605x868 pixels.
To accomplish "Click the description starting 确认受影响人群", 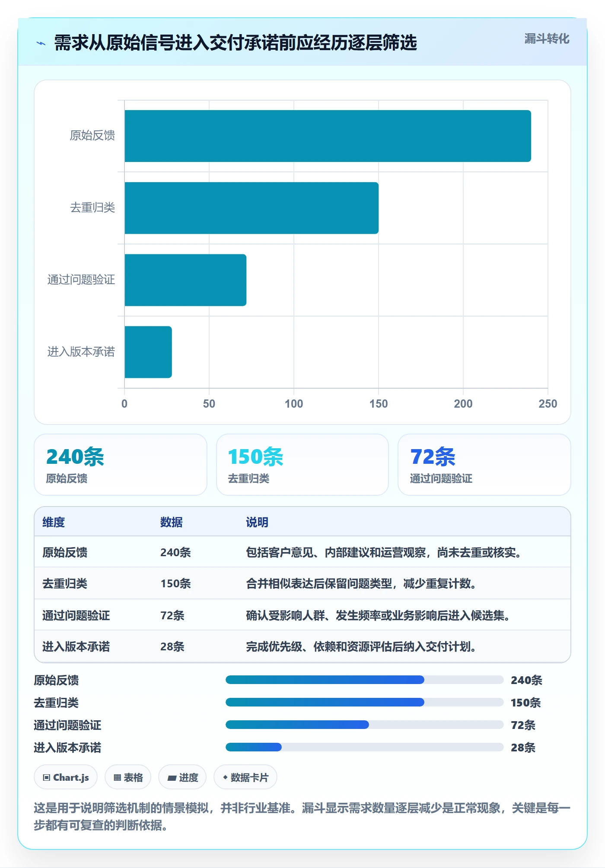I will point(378,615).
